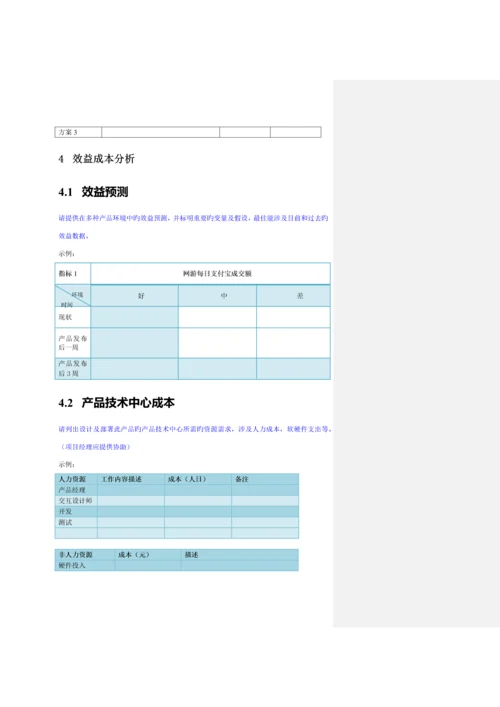Viewport: 500px width, 707px height.
Task: Click the blue paragraph starting '请列出设计及部署'
Action: 195,429
